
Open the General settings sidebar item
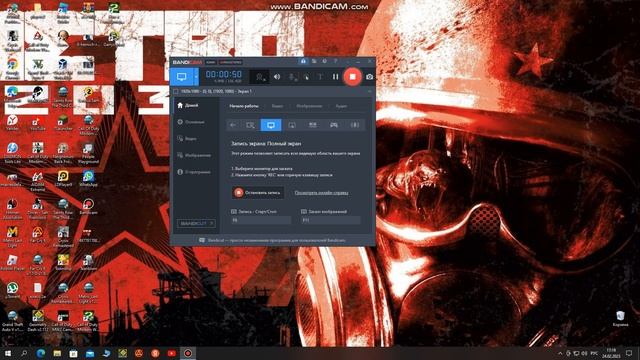[x=191, y=122]
